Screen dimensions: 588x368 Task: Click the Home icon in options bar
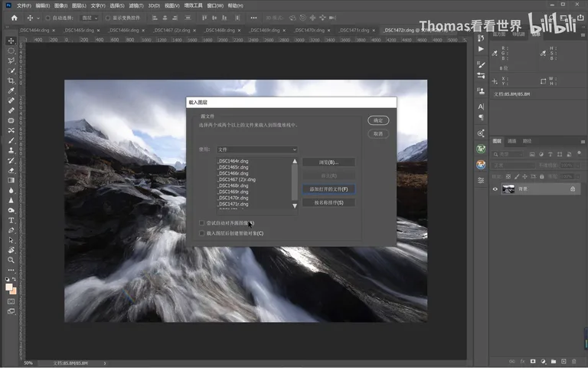point(15,18)
